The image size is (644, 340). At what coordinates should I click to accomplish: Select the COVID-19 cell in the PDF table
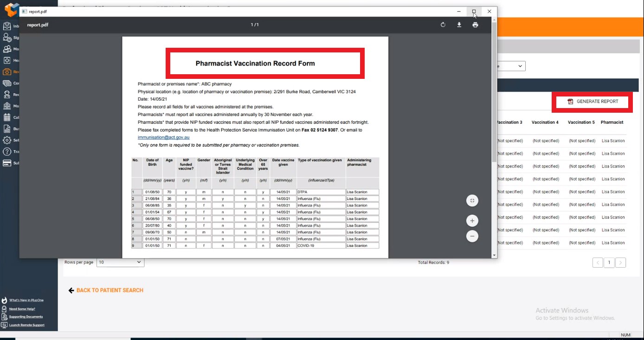(x=321, y=246)
